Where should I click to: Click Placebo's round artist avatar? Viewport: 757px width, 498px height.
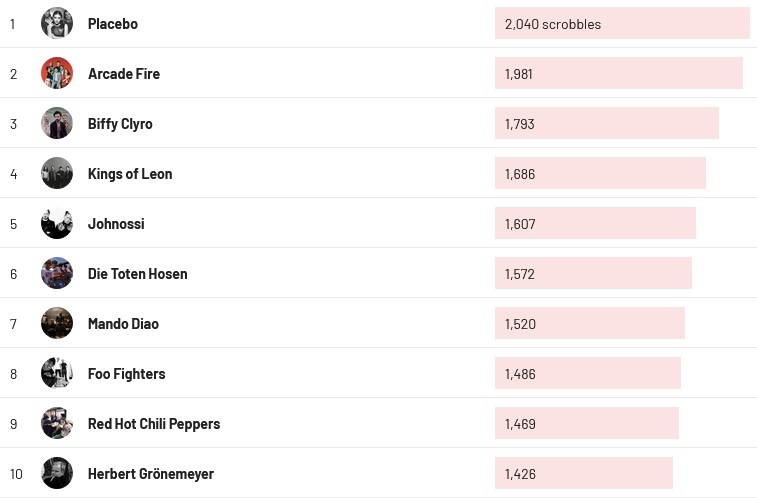tap(57, 23)
